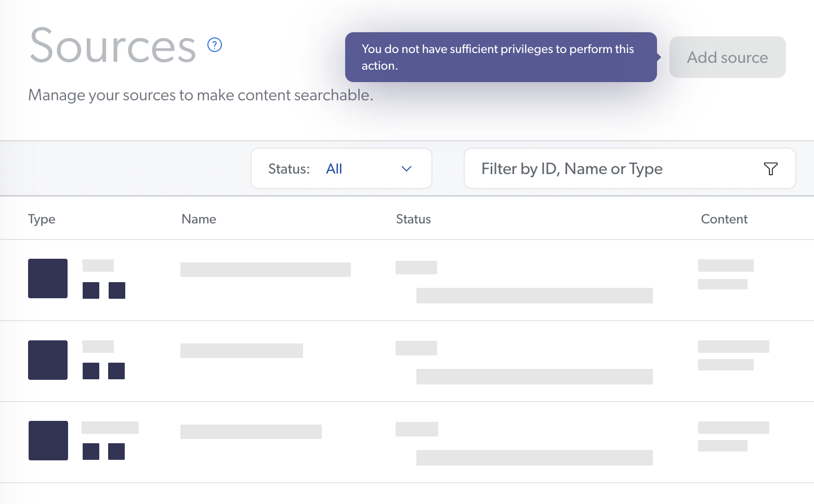Image resolution: width=814 pixels, height=504 pixels.
Task: Click second small badge icon under first source type
Action: [x=117, y=290]
